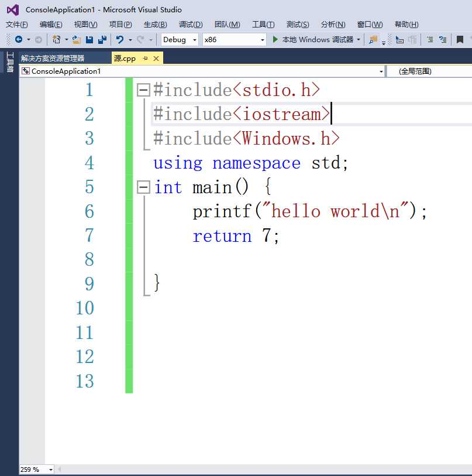Open the 259 % zoom level dropdown

coord(37,470)
